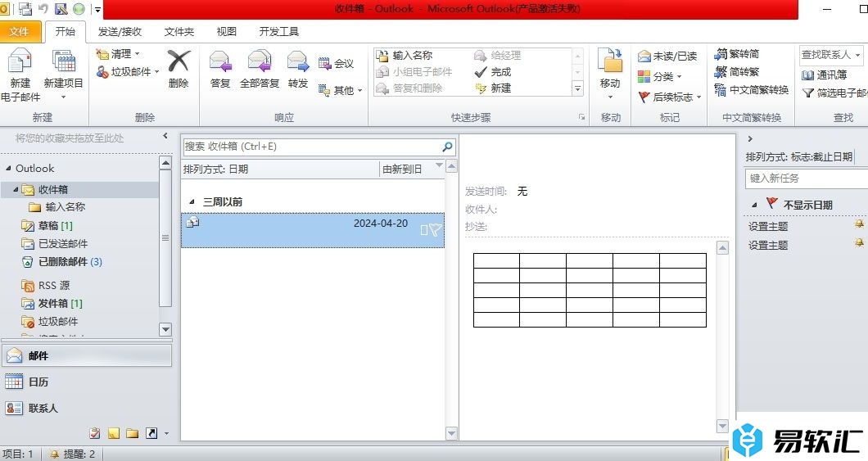The width and height of the screenshot is (868, 461).
Task: Forward the message with 转发
Action: click(x=298, y=69)
